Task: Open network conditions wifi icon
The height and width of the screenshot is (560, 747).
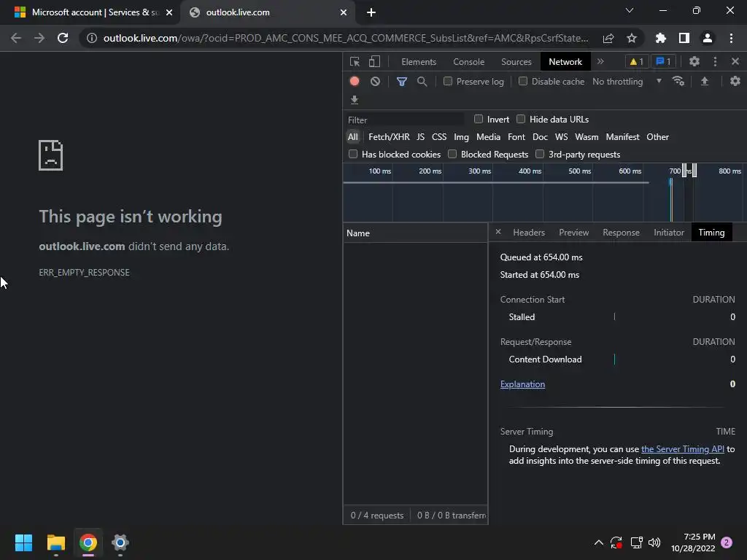Action: tap(678, 82)
